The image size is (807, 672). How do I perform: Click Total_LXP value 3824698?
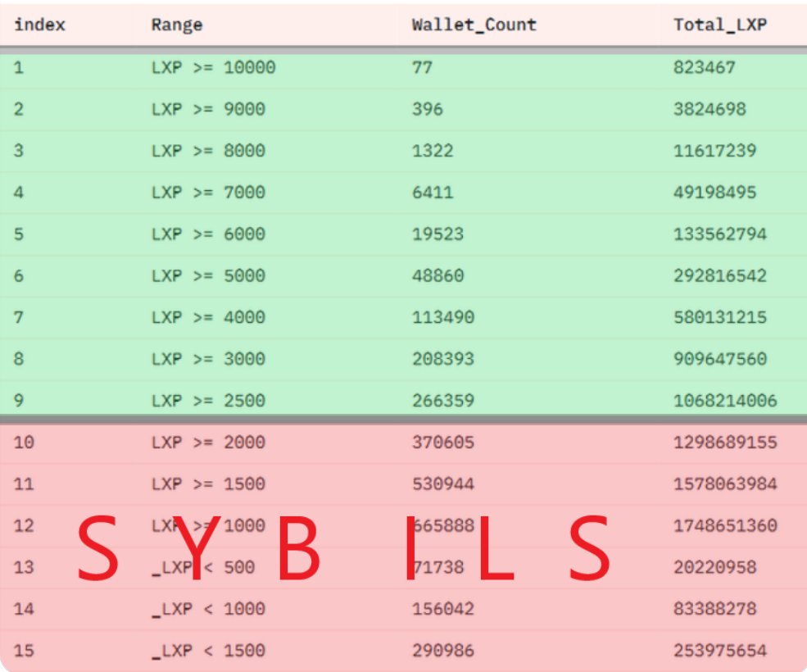click(x=710, y=109)
